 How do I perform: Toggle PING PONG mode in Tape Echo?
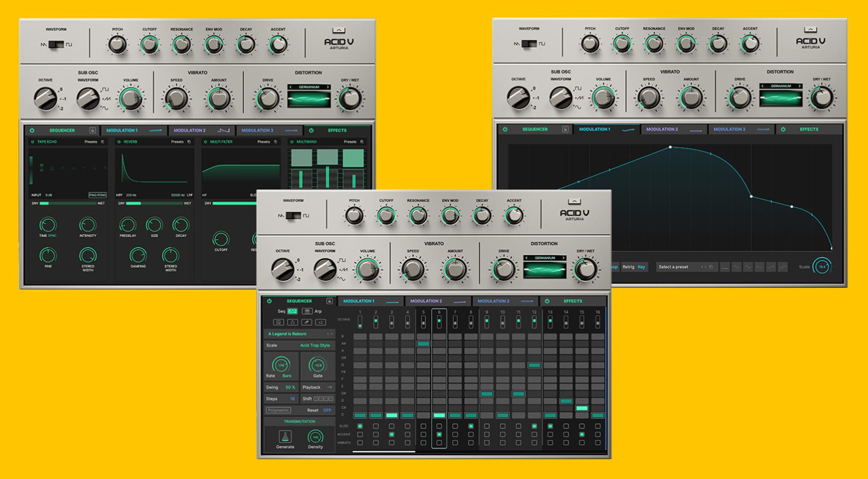click(98, 195)
